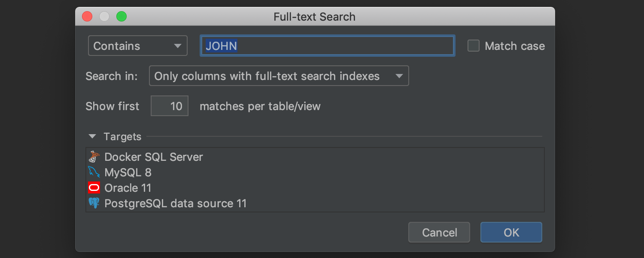Click the Search in label
The height and width of the screenshot is (258, 644).
[111, 76]
